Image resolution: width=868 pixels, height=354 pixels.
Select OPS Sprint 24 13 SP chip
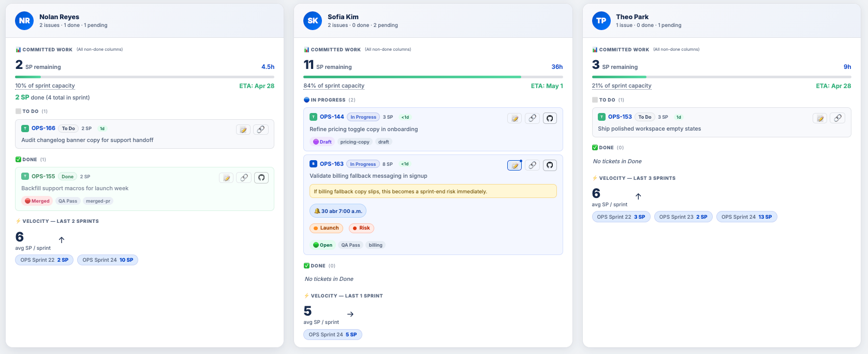point(747,217)
